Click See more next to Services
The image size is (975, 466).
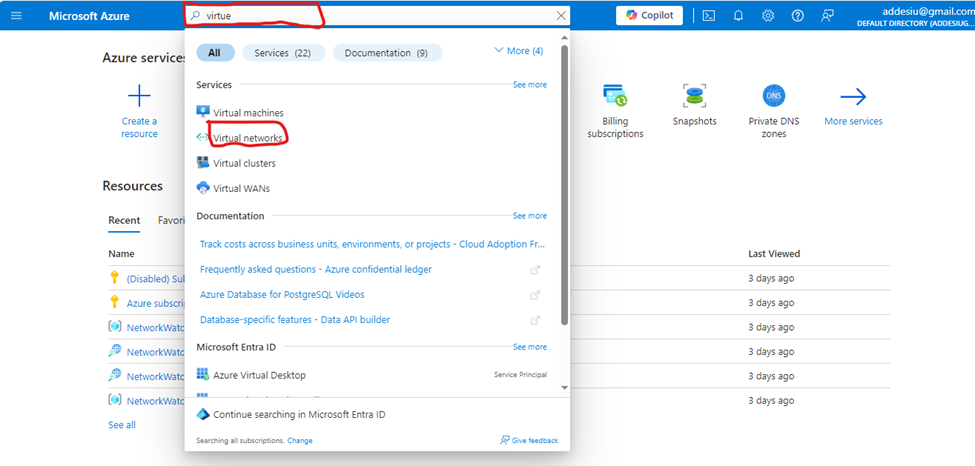pos(530,85)
